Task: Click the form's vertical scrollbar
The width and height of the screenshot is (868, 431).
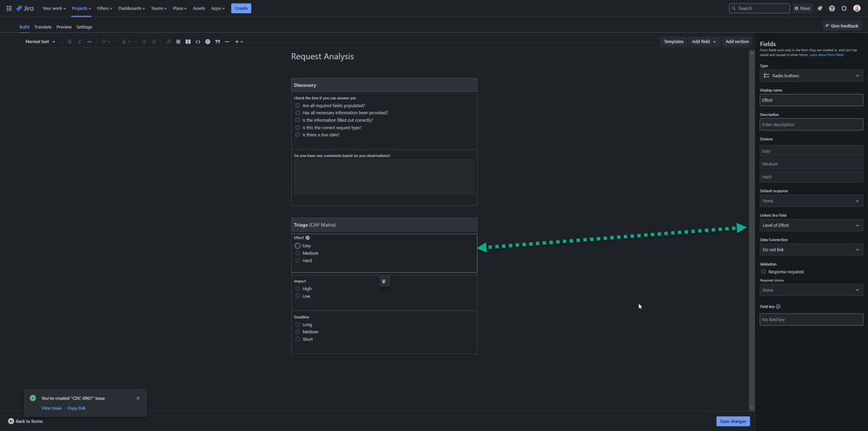Action: [x=752, y=229]
